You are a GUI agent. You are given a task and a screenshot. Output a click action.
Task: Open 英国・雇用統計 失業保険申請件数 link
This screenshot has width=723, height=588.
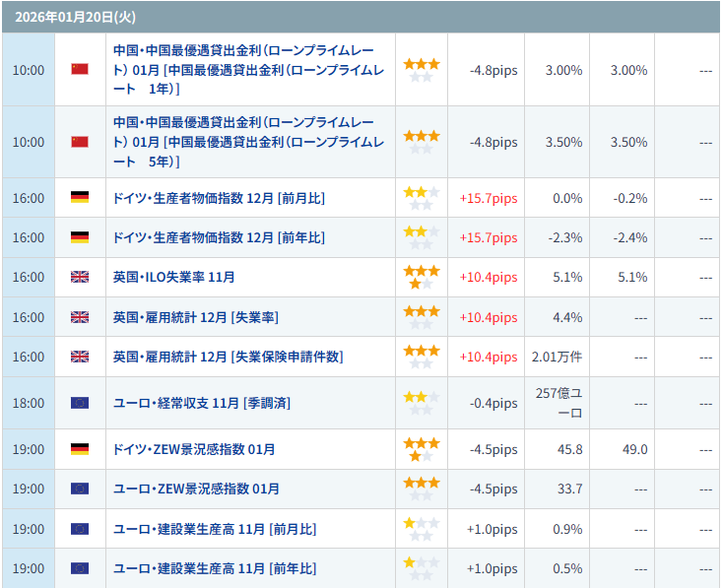click(x=228, y=357)
